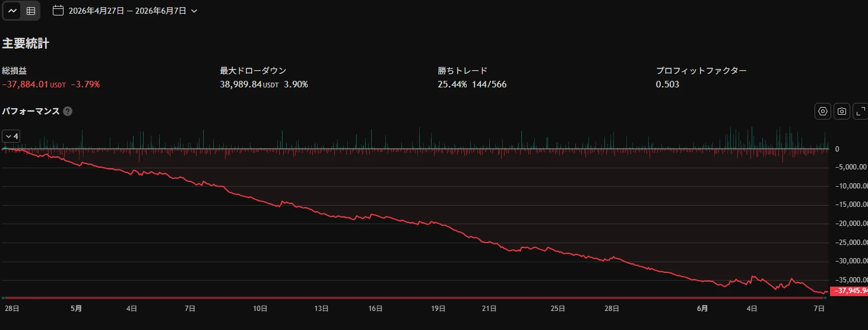Maximize the performance chart with the fullscreen icon
Image resolution: width=868 pixels, height=330 pixels.
(x=860, y=111)
